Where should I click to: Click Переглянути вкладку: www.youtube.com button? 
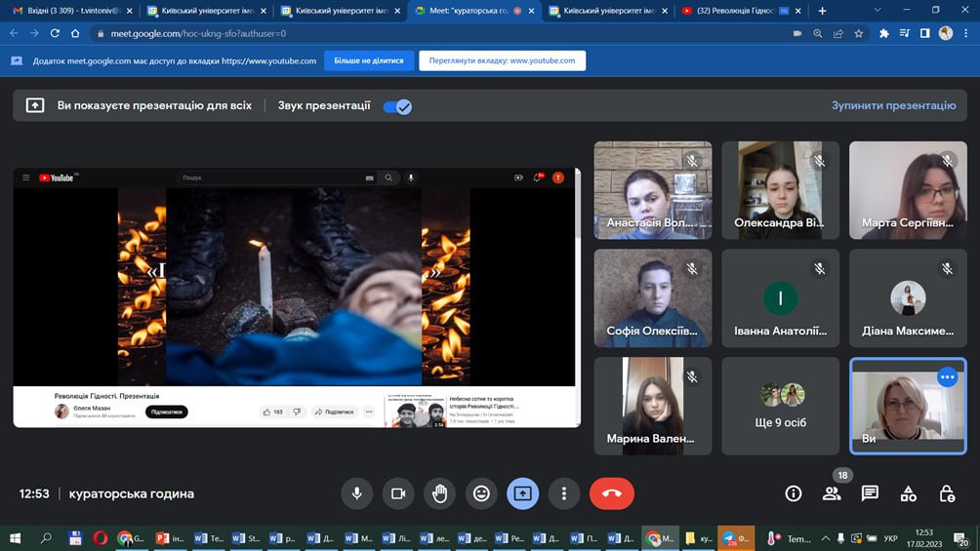point(502,60)
